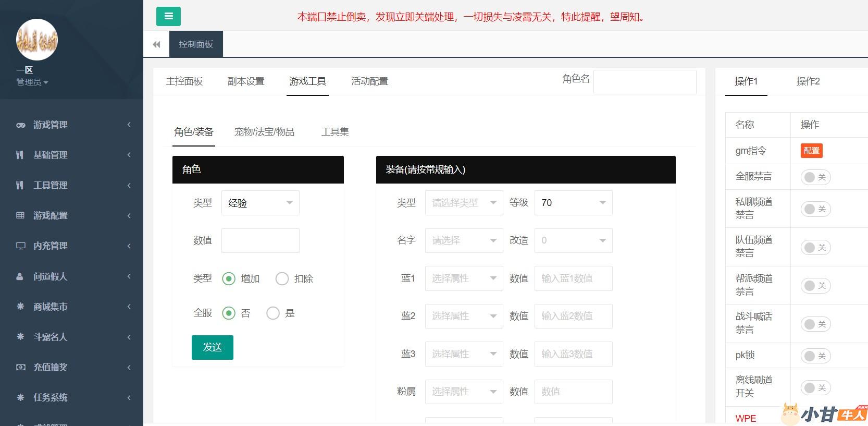Enable the pk锁 switch
This screenshot has width=868, height=426.
point(815,356)
